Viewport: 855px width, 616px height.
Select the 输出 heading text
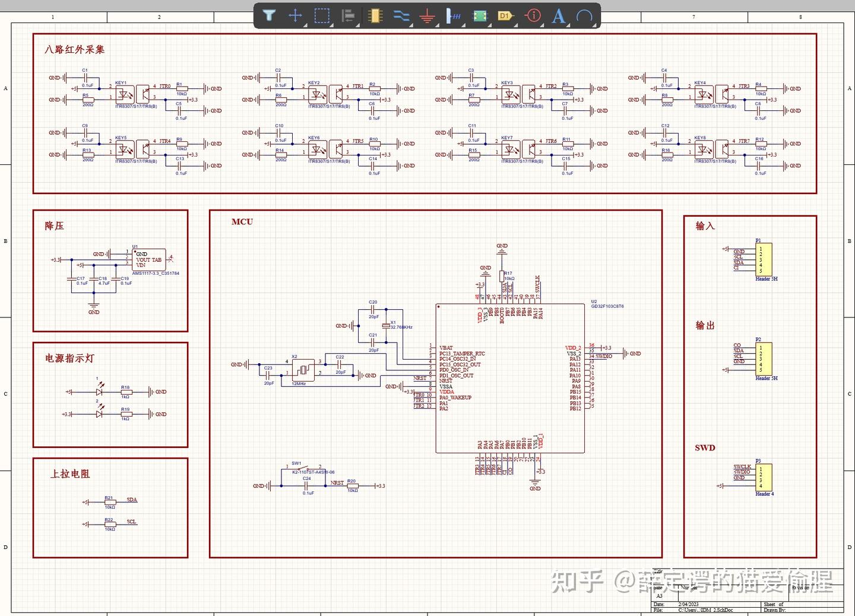[x=705, y=325]
